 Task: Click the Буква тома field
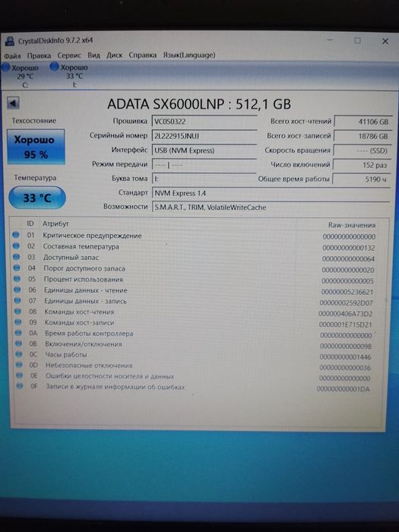204,179
